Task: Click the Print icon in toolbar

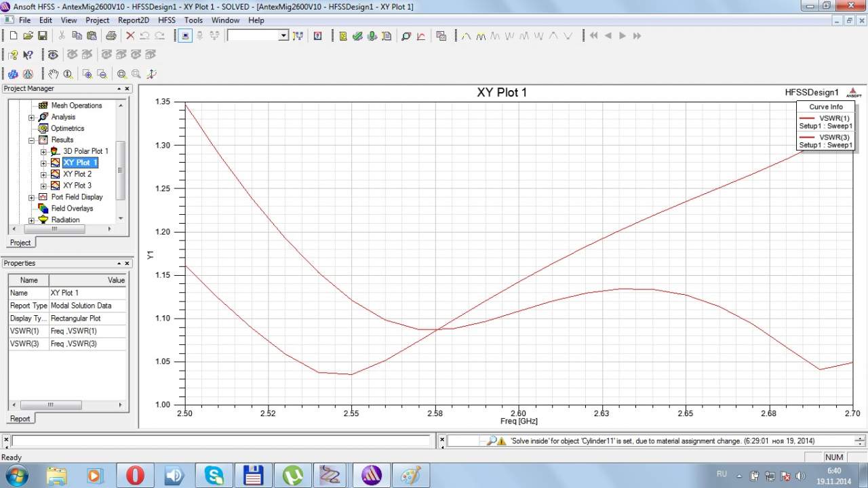Action: (111, 36)
